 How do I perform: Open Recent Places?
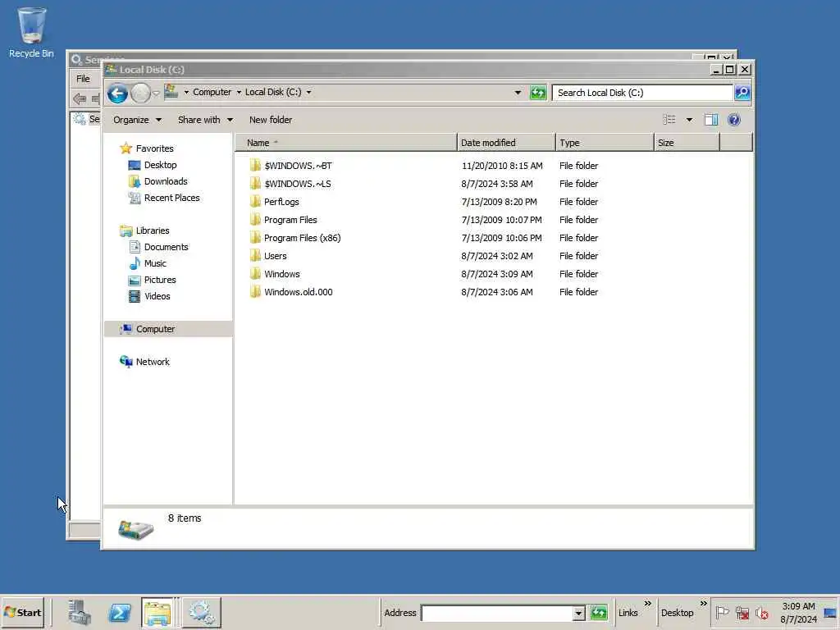164,199
